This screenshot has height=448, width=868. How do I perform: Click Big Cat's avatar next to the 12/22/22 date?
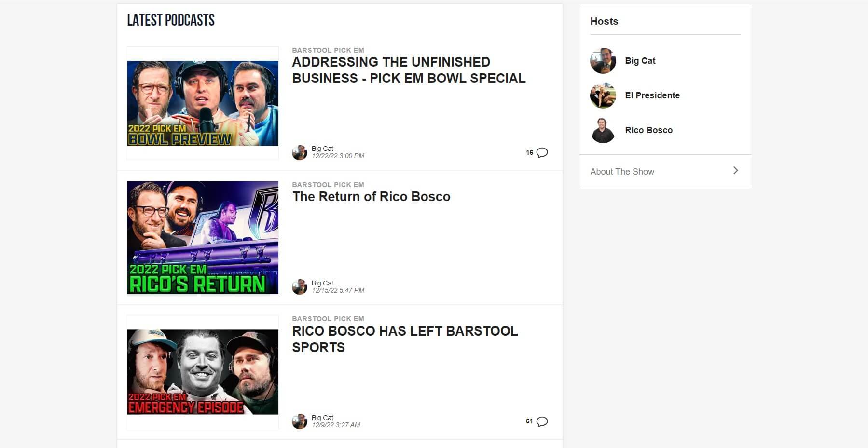[x=299, y=152]
